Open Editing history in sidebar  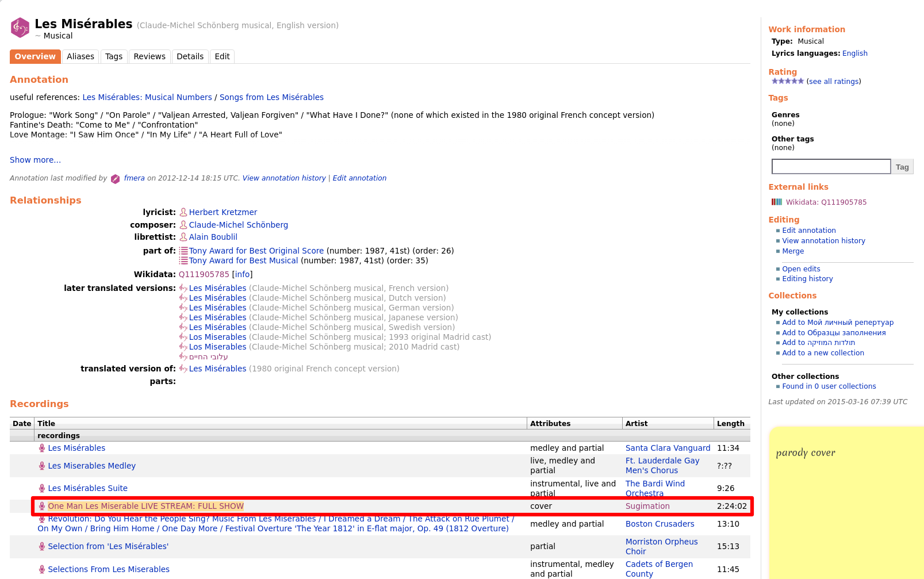point(807,279)
